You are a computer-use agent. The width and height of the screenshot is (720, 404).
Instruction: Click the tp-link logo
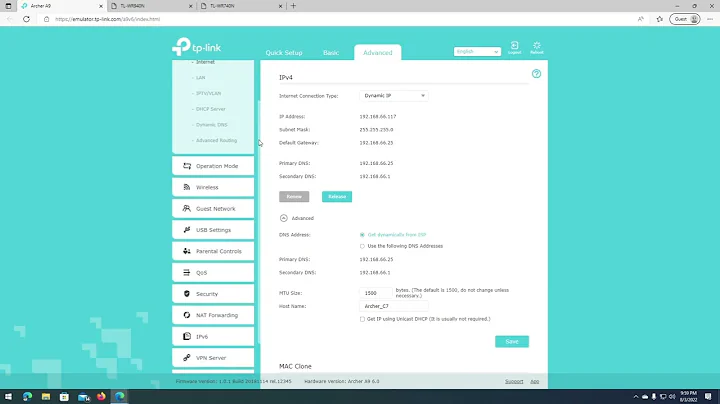pos(197,47)
